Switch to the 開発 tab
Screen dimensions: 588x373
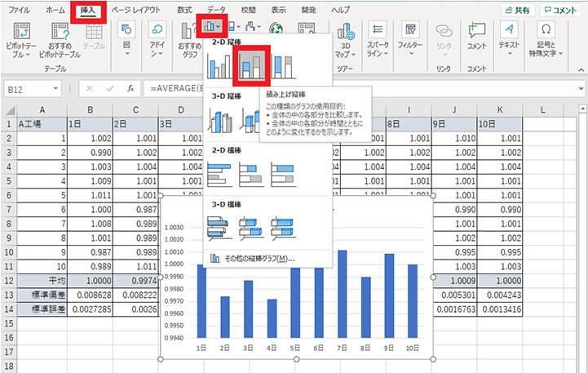[308, 10]
